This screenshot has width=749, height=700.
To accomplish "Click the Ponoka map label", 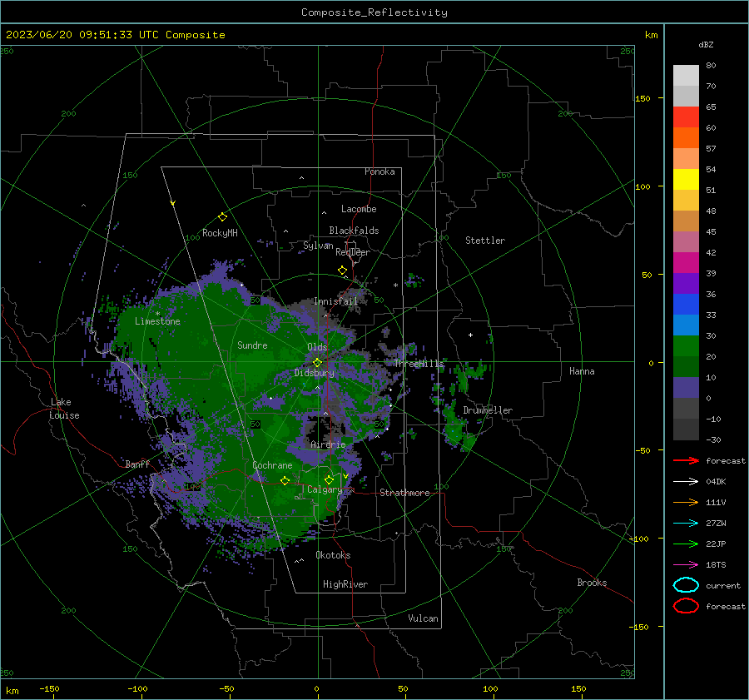I will [379, 171].
